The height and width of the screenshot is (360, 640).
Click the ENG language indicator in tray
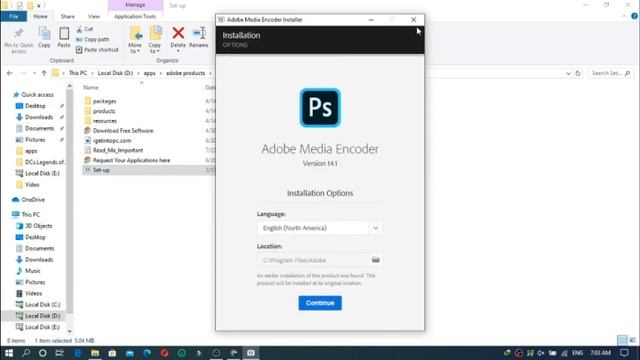point(577,353)
